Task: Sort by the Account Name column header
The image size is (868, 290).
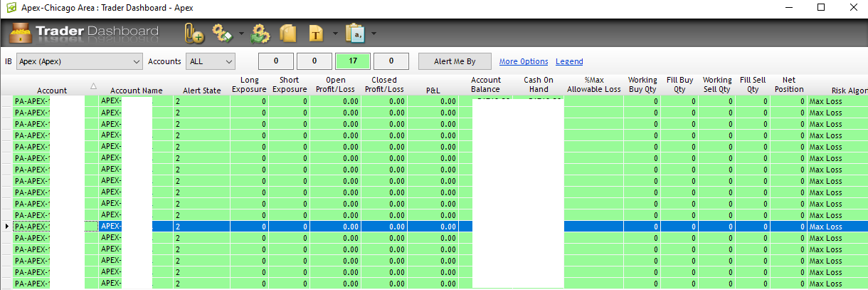Action: click(x=137, y=90)
